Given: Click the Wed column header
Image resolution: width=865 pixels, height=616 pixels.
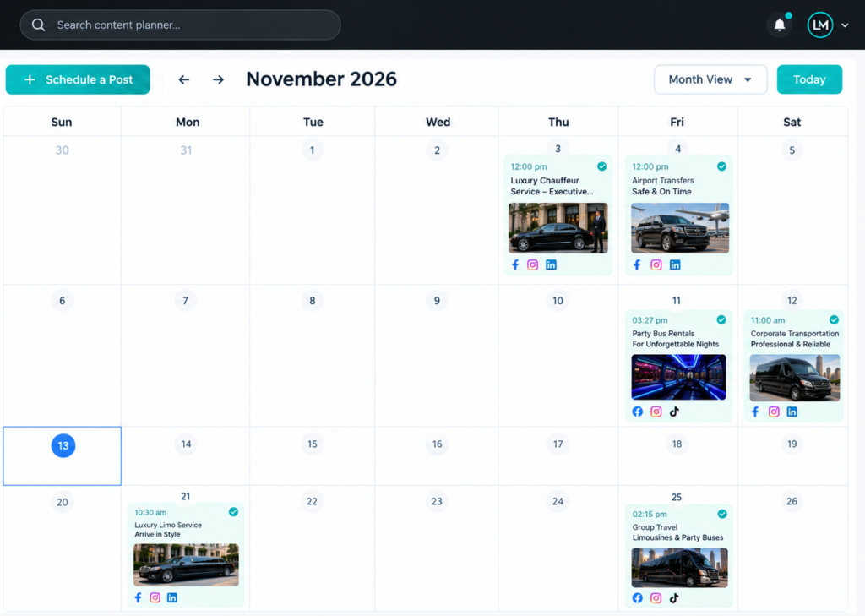Looking at the screenshot, I should point(438,122).
